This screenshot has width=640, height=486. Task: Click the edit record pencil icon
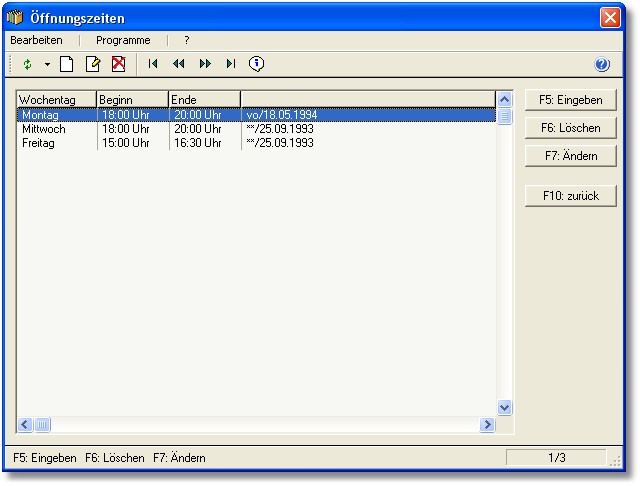[x=93, y=64]
